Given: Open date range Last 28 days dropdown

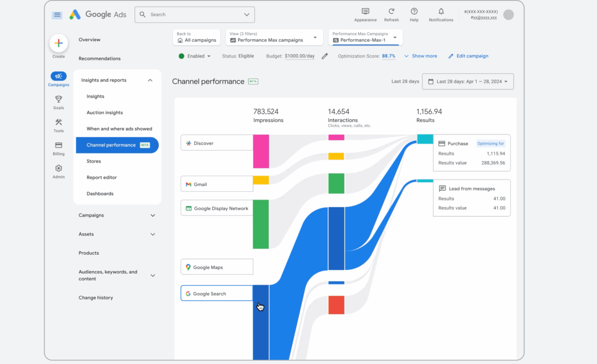Looking at the screenshot, I should point(468,82).
